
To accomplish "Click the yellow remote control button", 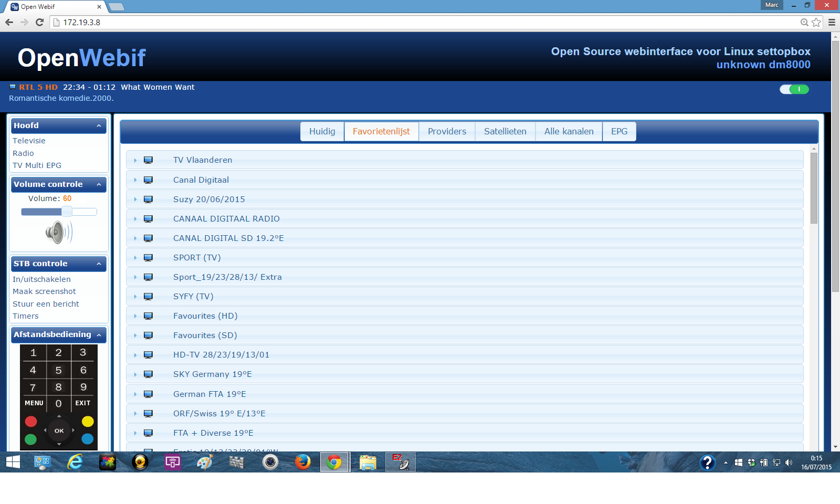I will click(x=88, y=422).
